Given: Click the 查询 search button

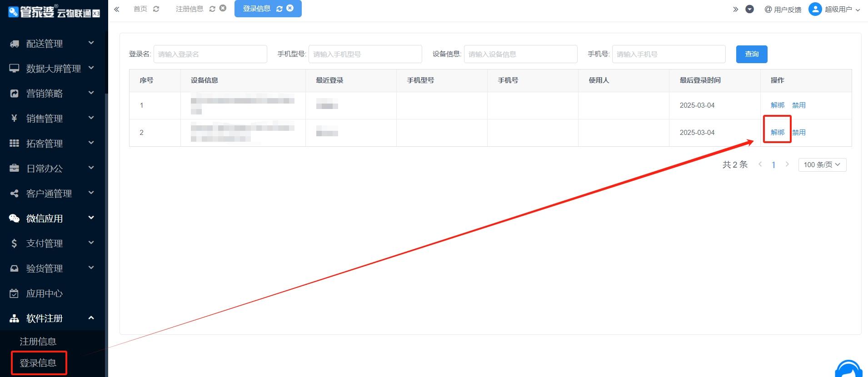Looking at the screenshot, I should click(x=752, y=54).
